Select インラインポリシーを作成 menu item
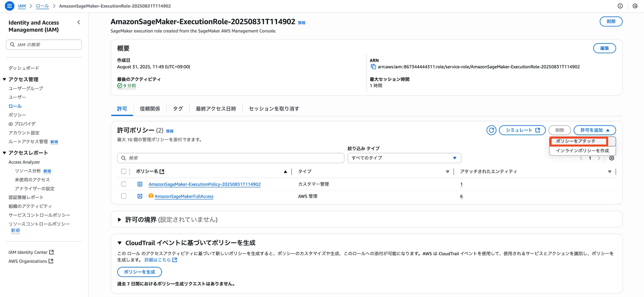Screen dimensions: 644x297 tap(582, 151)
